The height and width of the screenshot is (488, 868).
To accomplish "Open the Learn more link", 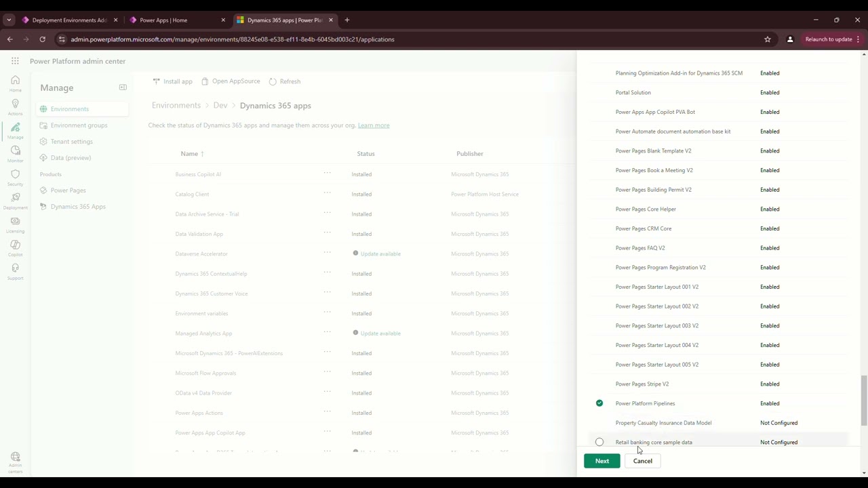I will pos(374,125).
